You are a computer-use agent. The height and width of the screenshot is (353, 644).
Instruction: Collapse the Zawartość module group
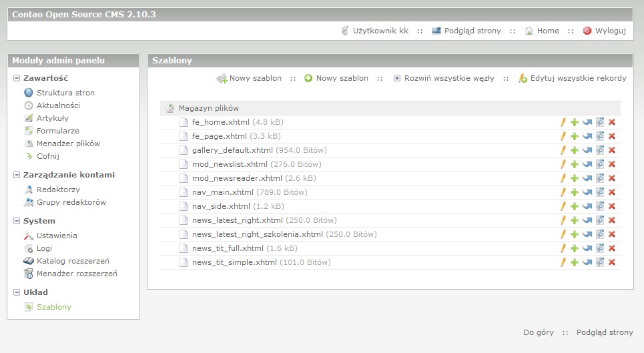pyautogui.click(x=17, y=78)
